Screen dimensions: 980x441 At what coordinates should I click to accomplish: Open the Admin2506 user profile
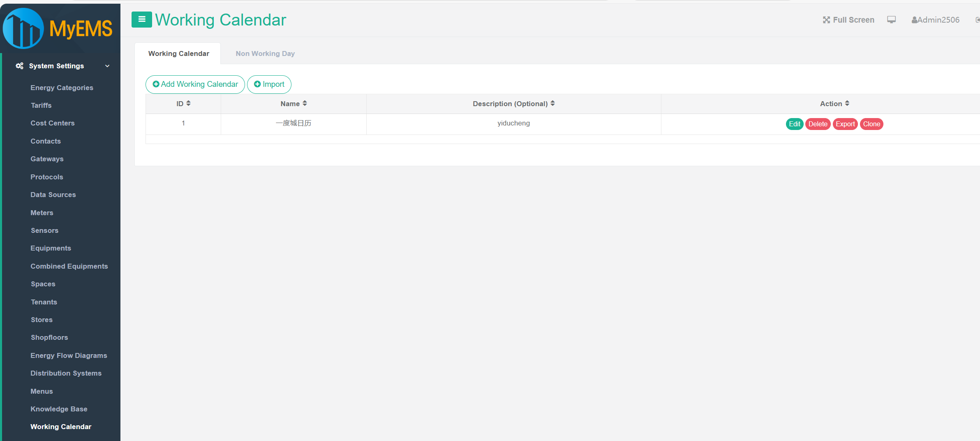click(936, 20)
